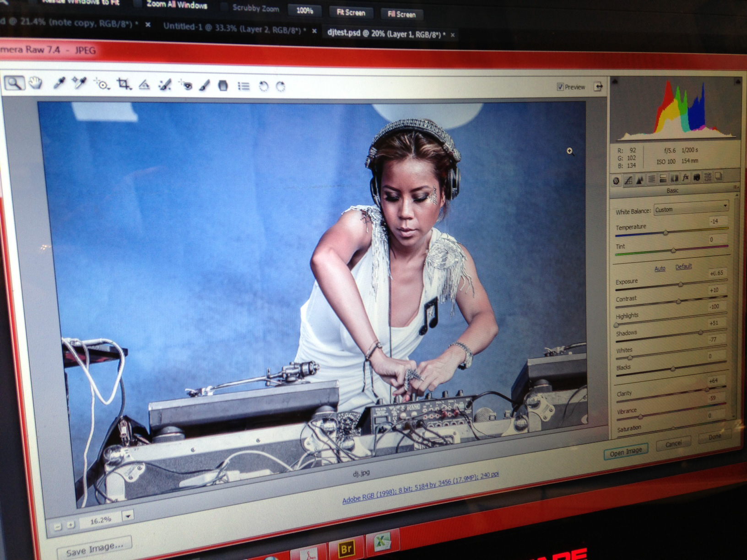
Task: Close the djtest.psd document tab
Action: (x=453, y=35)
